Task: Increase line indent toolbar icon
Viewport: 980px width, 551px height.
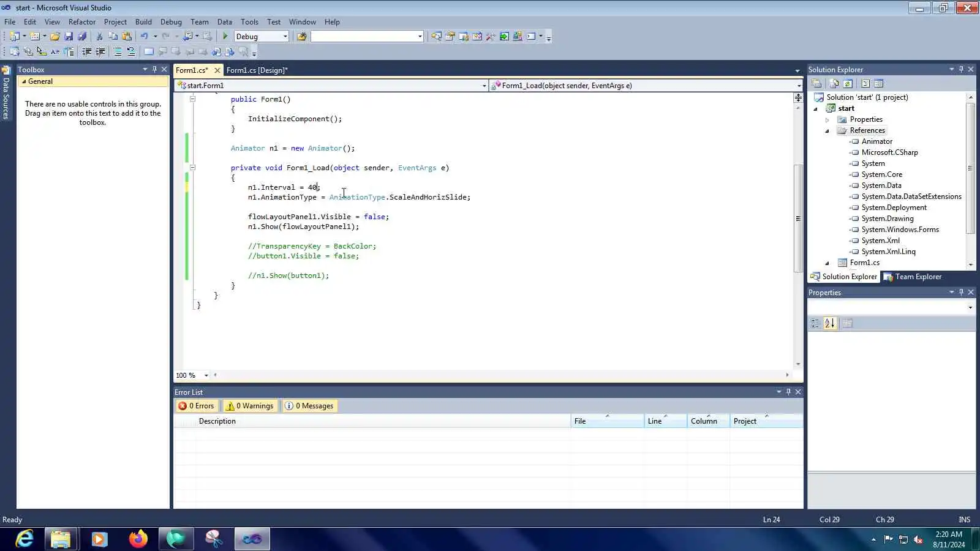Action: pyautogui.click(x=100, y=51)
